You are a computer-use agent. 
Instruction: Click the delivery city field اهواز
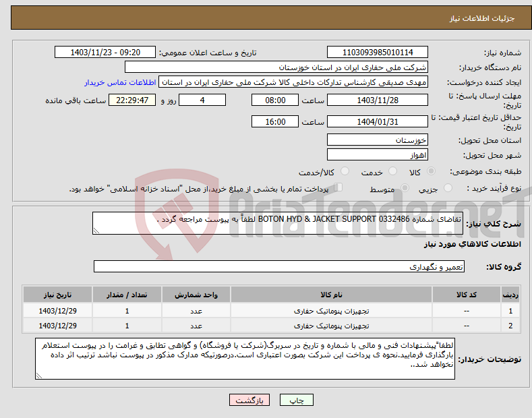378,154
